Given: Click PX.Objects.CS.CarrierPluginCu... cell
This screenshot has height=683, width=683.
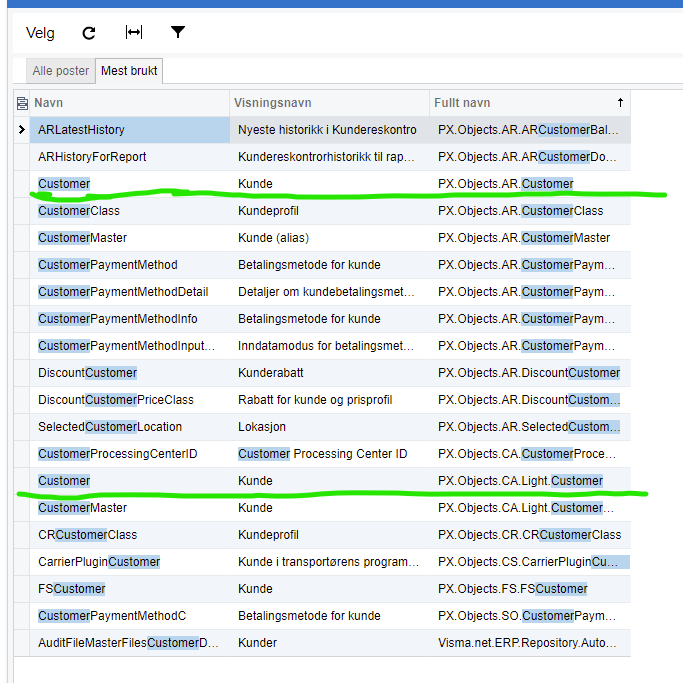Looking at the screenshot, I should (530, 562).
